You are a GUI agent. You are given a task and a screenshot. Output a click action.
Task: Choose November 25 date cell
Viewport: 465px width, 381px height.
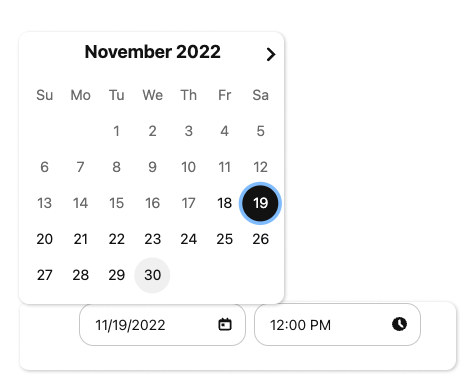(x=224, y=239)
